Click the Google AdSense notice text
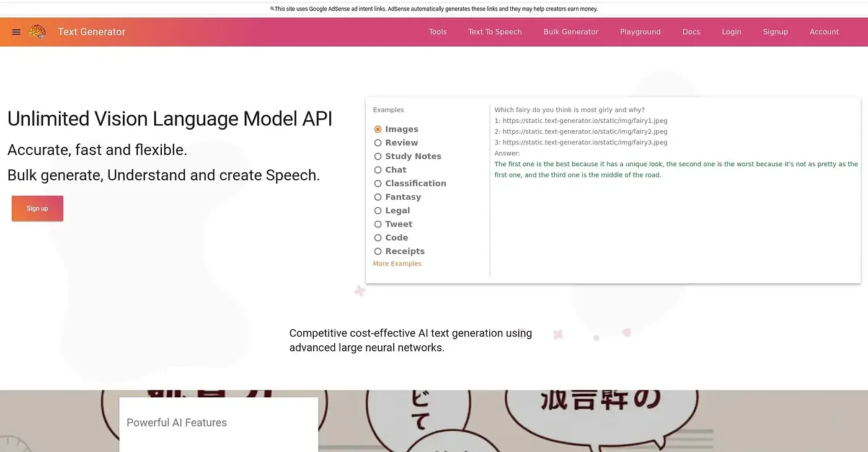 coord(436,9)
